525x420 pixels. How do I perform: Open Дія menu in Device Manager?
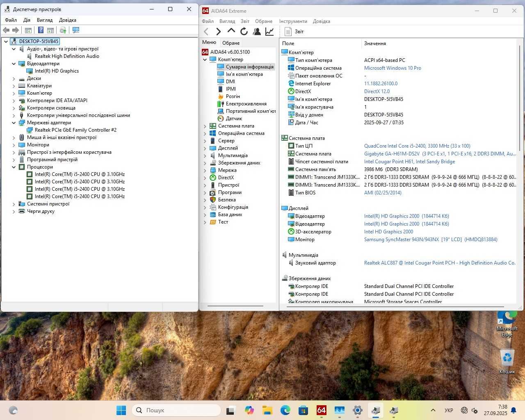coord(27,20)
